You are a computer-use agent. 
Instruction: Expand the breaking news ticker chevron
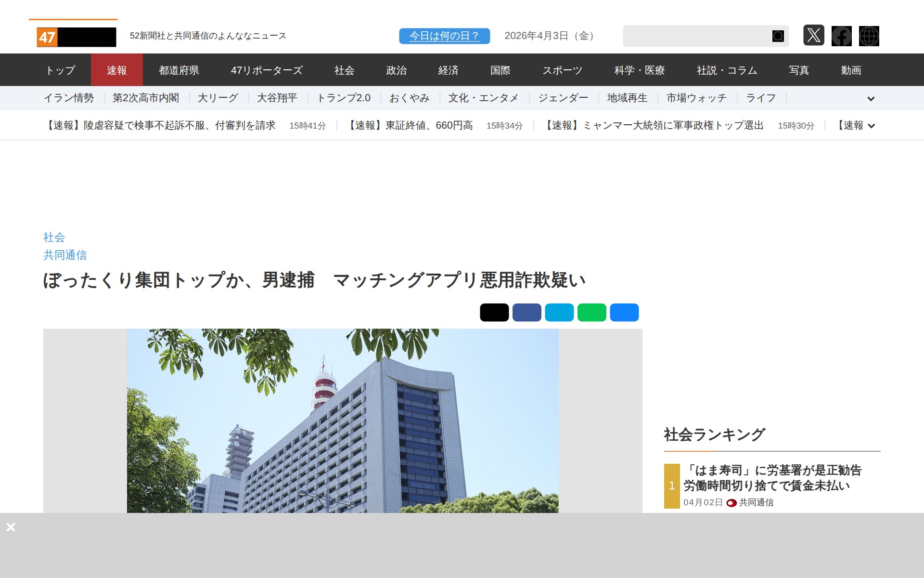(x=871, y=126)
